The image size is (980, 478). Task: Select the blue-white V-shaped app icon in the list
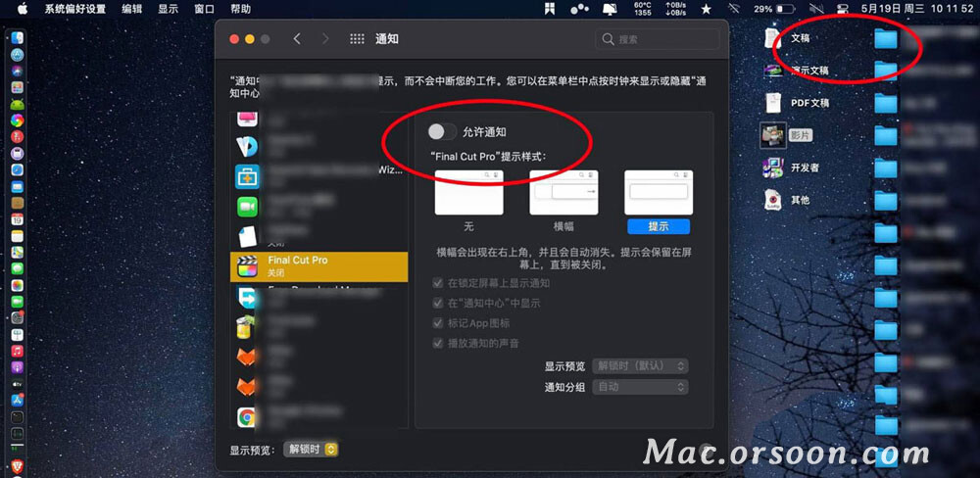click(248, 146)
